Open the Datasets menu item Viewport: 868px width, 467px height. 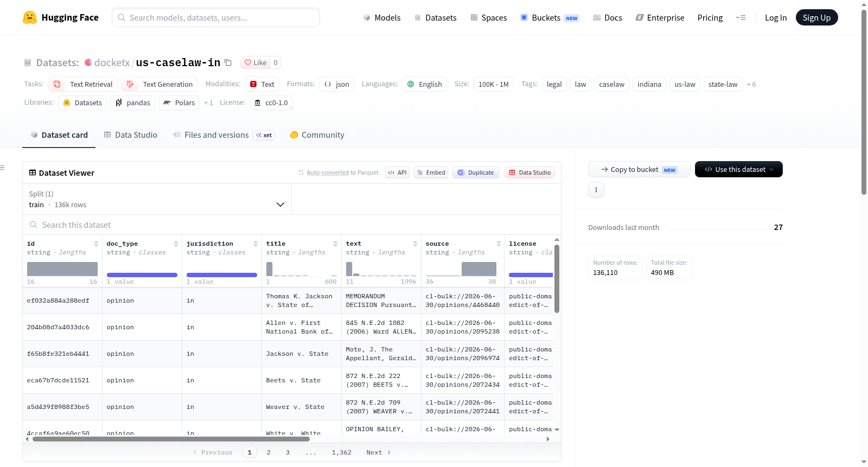coord(435,17)
